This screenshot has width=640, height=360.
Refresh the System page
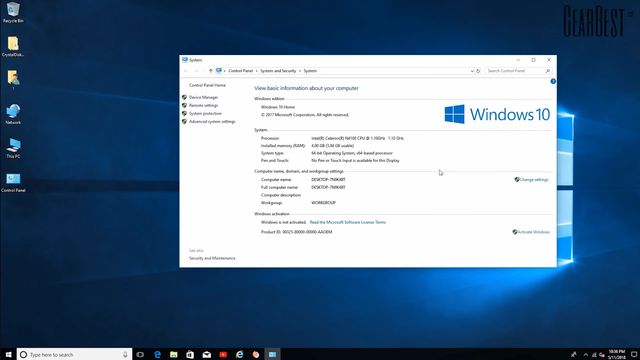tap(478, 71)
